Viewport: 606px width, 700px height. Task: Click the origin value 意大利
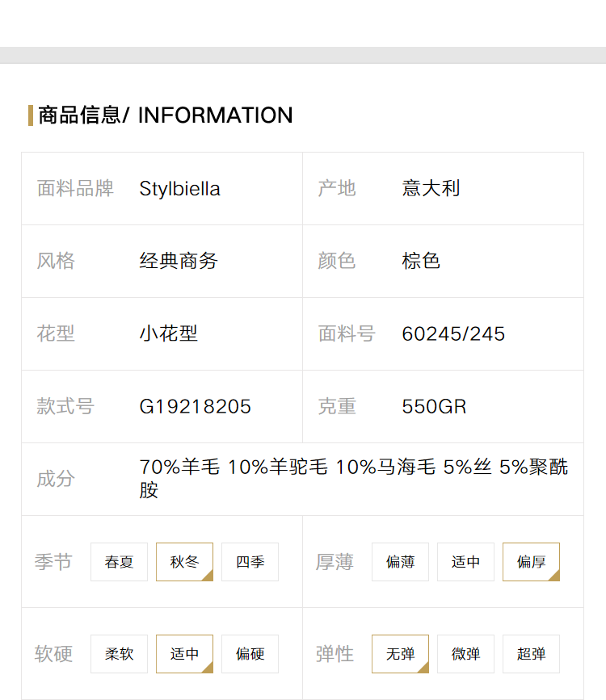(431, 188)
